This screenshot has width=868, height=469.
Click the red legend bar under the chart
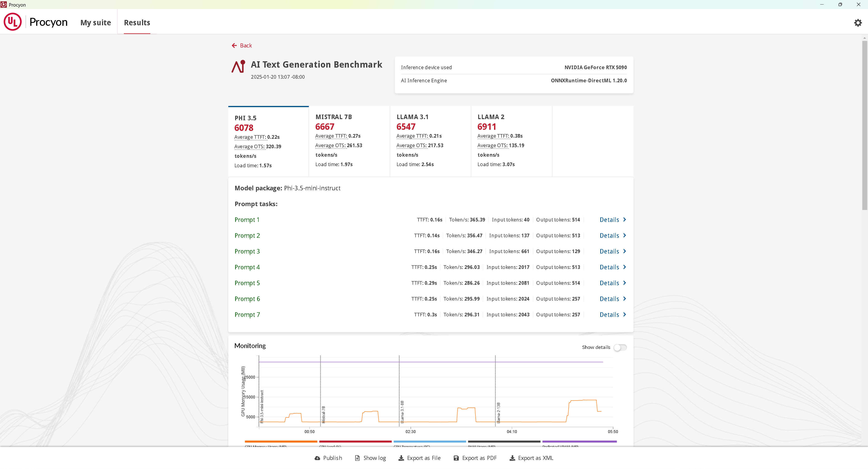(x=355, y=441)
